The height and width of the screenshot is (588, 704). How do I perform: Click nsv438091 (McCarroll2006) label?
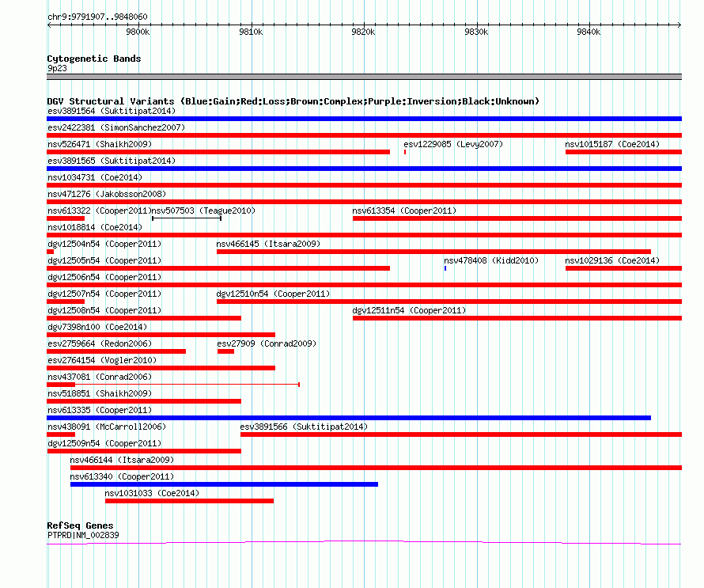107,427
